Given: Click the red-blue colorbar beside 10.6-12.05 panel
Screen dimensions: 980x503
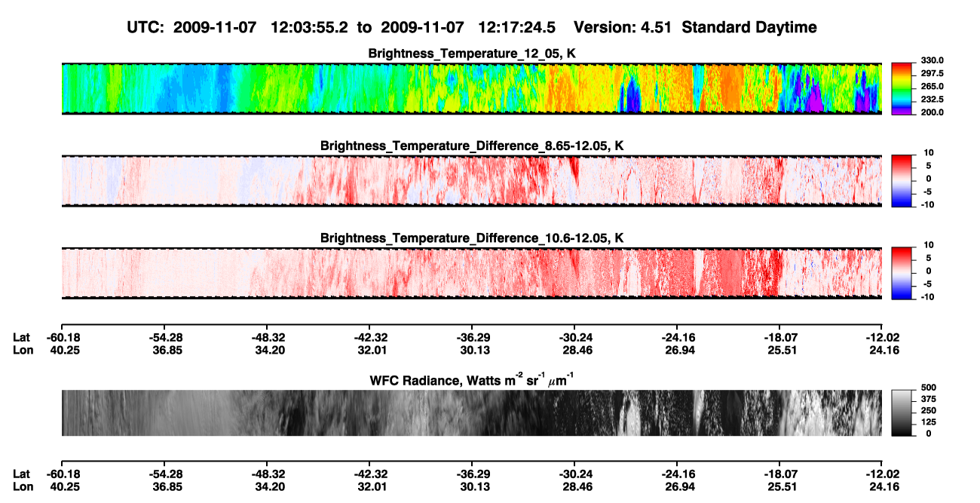Looking at the screenshot, I should click(x=902, y=272).
